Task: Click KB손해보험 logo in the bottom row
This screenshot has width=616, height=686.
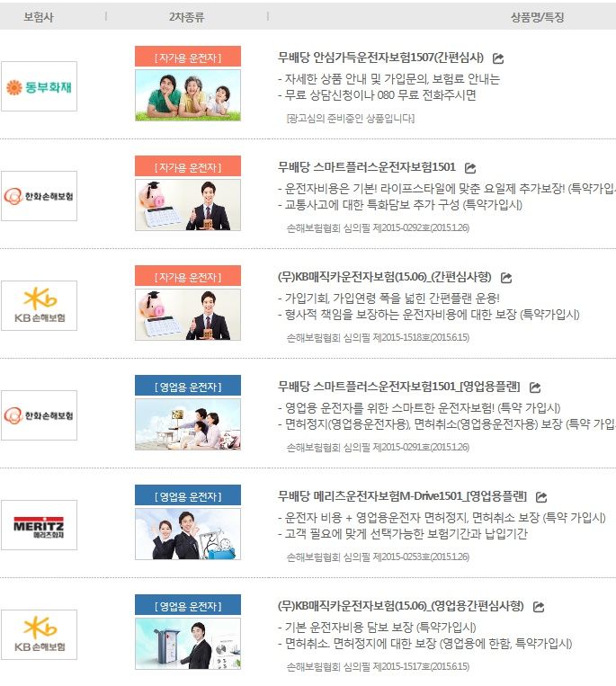Action: 39,635
